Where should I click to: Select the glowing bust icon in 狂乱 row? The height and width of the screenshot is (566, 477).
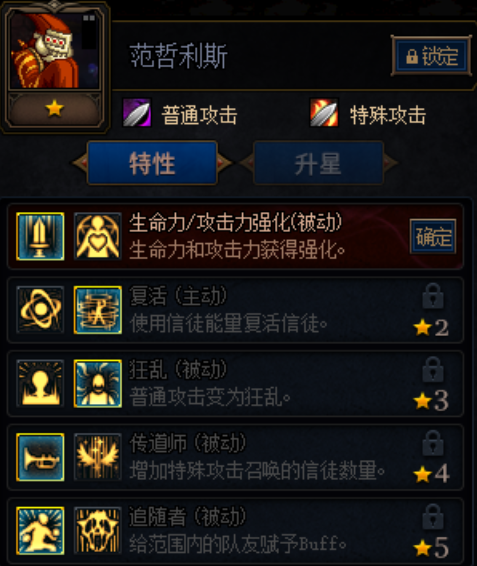(40, 383)
